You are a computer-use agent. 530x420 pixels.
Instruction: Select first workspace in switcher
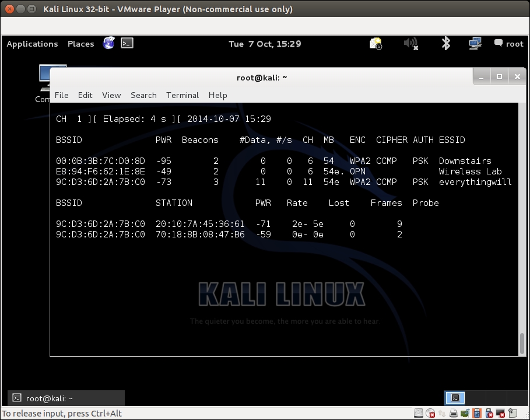pos(455,398)
